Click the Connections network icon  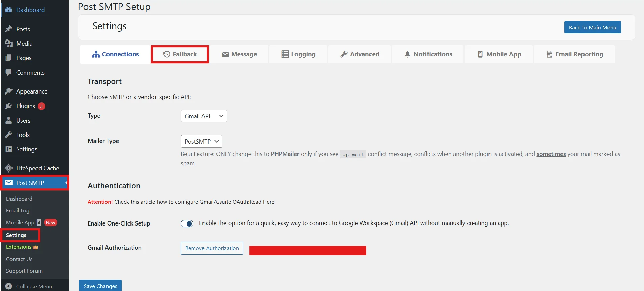(x=96, y=54)
